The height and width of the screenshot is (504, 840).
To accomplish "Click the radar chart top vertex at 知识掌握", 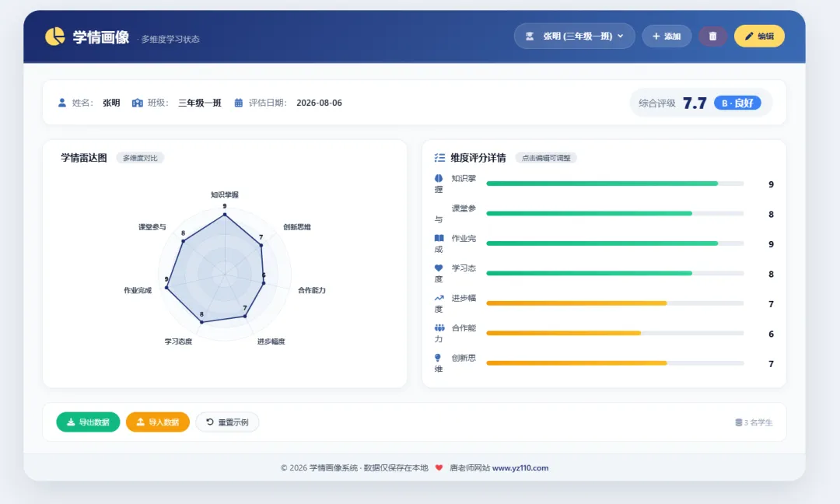I will pyautogui.click(x=225, y=214).
